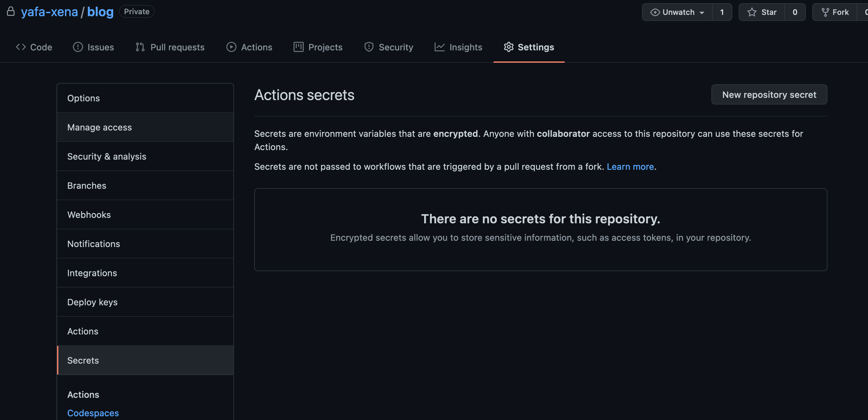Open the Learn more link

[630, 167]
